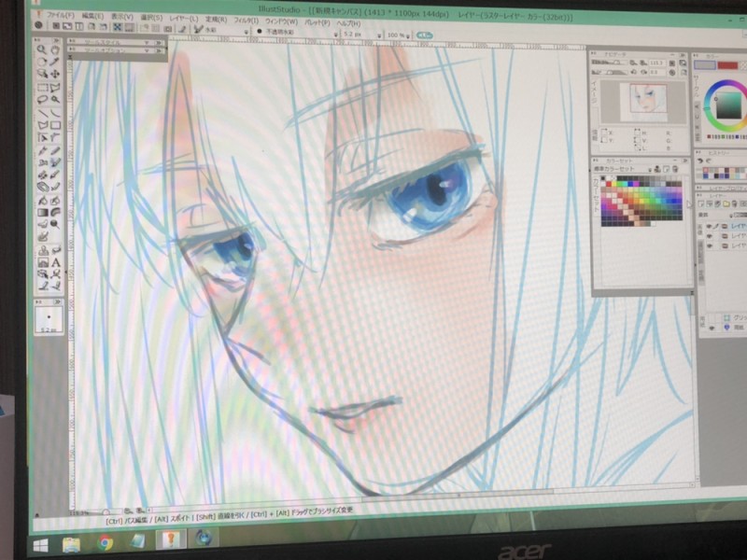Screen dimensions: 747x560
Task: Open the ヘルプ(H) menu
Action: (348, 22)
